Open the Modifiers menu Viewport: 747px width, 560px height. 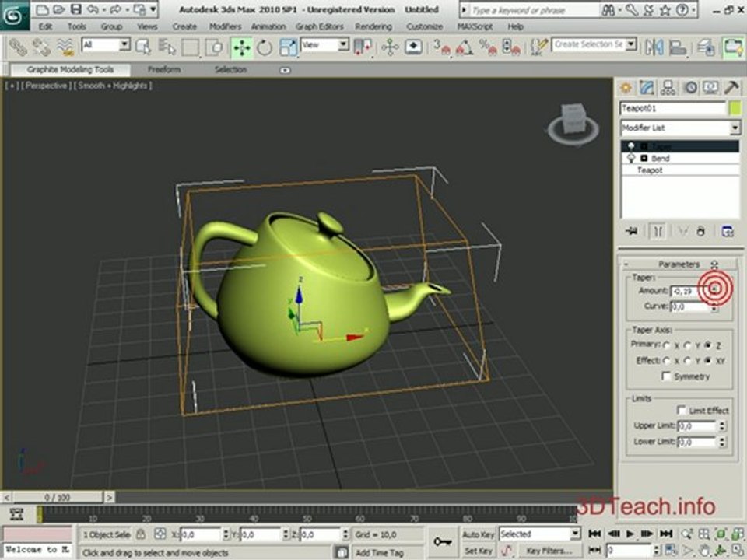click(225, 26)
